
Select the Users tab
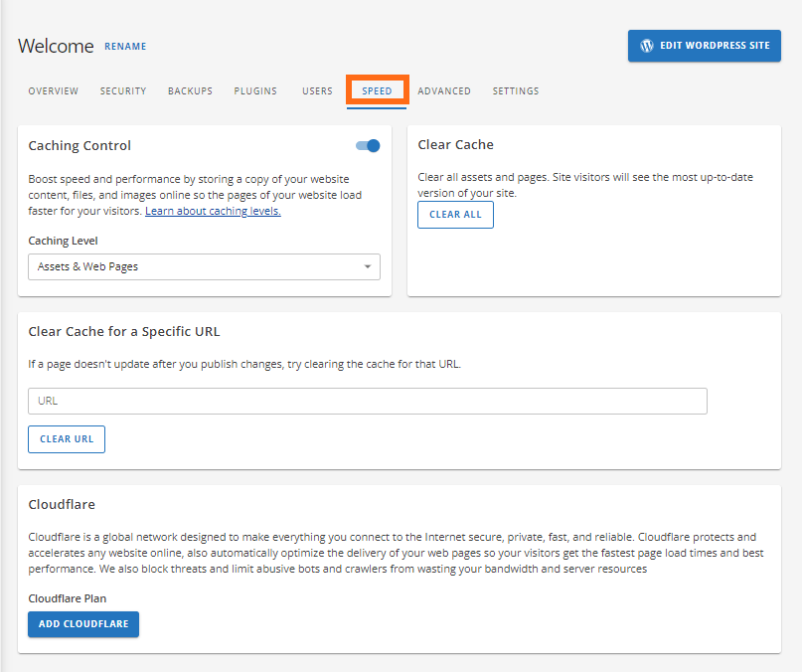pos(316,90)
